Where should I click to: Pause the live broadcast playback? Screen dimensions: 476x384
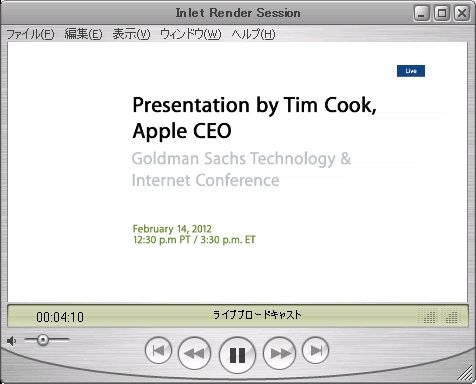pyautogui.click(x=237, y=355)
